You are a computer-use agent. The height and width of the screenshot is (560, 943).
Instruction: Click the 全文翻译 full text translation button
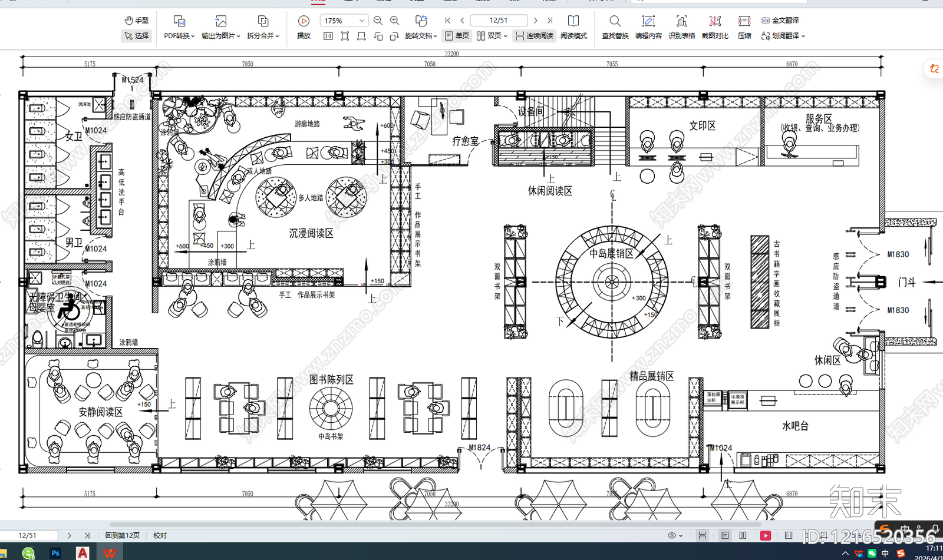pyautogui.click(x=780, y=20)
